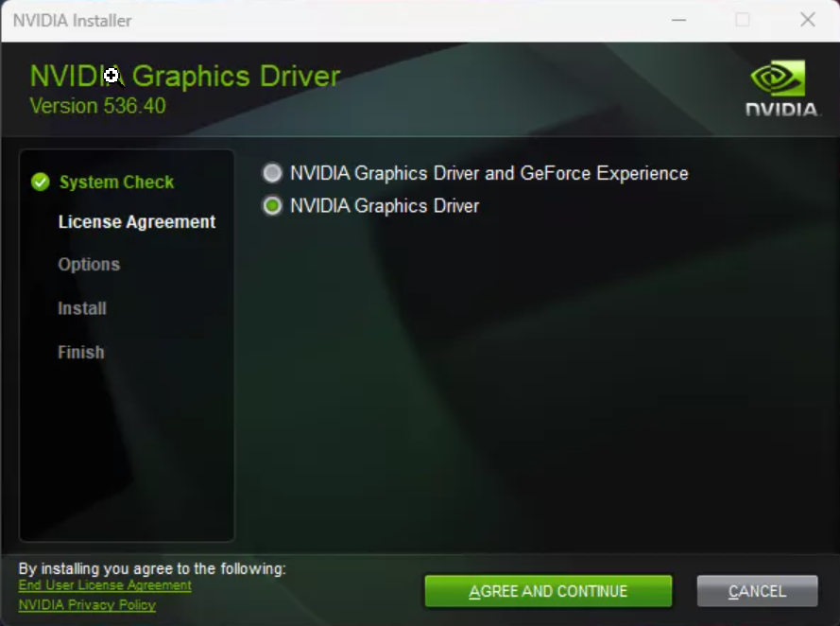Click the Version 536.40 text

97,106
